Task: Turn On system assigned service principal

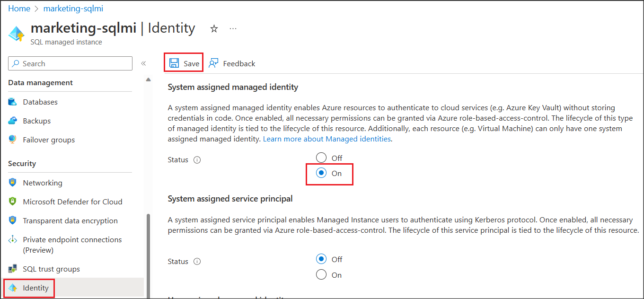Action: tap(321, 275)
